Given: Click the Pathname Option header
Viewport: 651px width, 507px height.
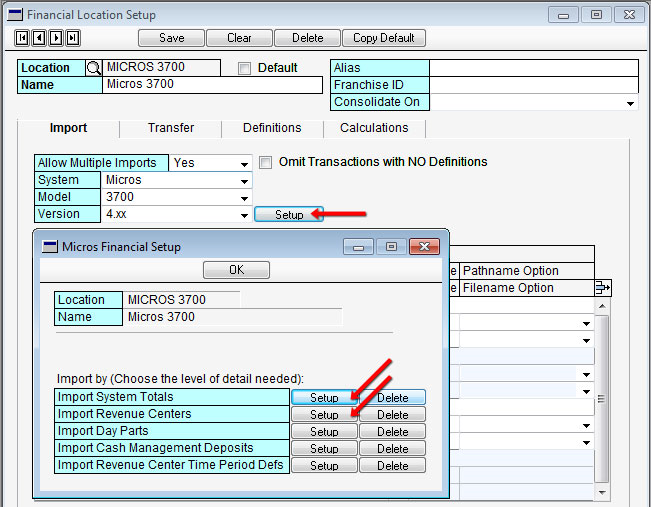Looking at the screenshot, I should coord(527,271).
